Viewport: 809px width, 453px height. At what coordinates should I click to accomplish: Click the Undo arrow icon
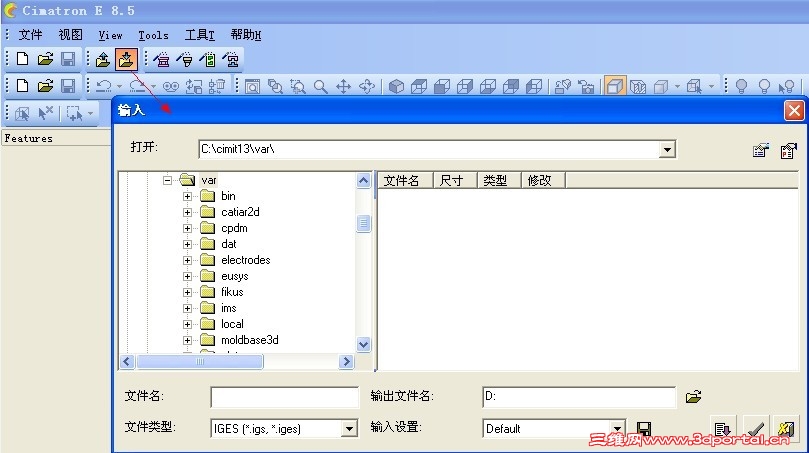[x=104, y=86]
